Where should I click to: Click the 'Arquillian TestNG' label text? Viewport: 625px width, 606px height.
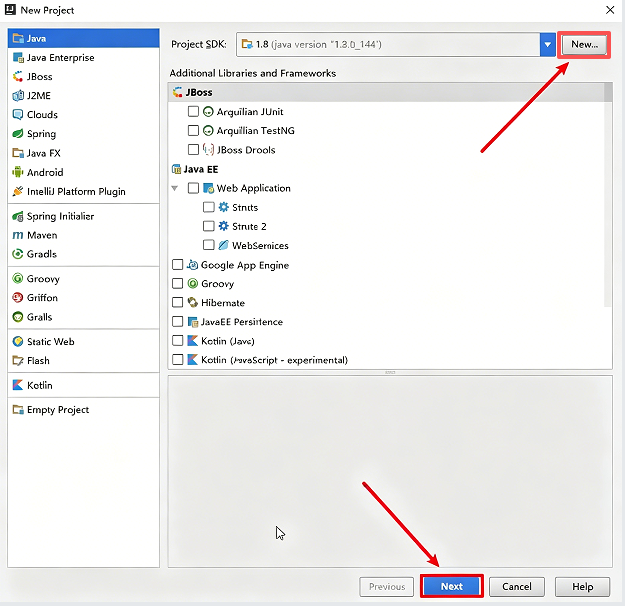coord(256,130)
